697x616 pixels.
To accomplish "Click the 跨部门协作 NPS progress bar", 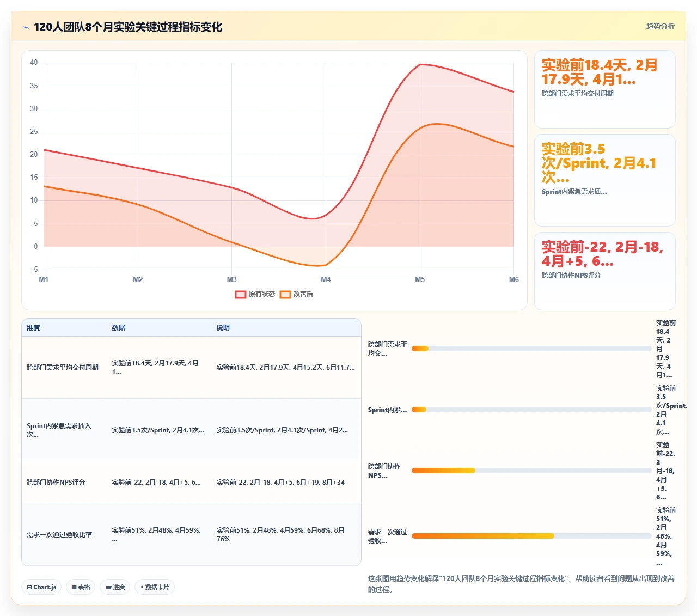I will click(531, 471).
